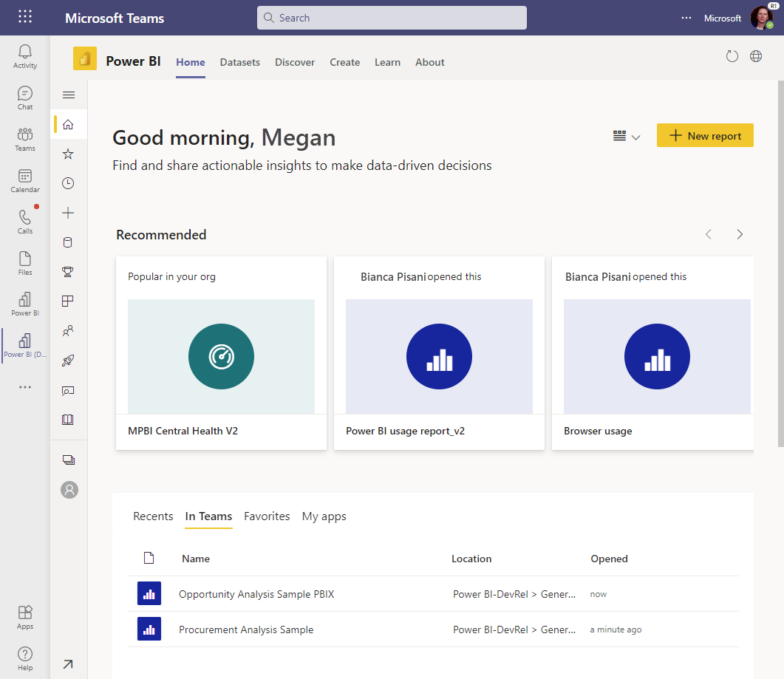This screenshot has height=679, width=784.
Task: Open the three-dot menu near Microsoft
Action: 686,18
